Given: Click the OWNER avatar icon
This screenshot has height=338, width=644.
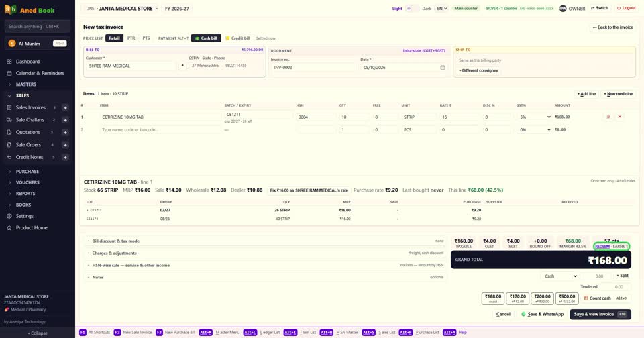Looking at the screenshot, I should click(x=563, y=8).
